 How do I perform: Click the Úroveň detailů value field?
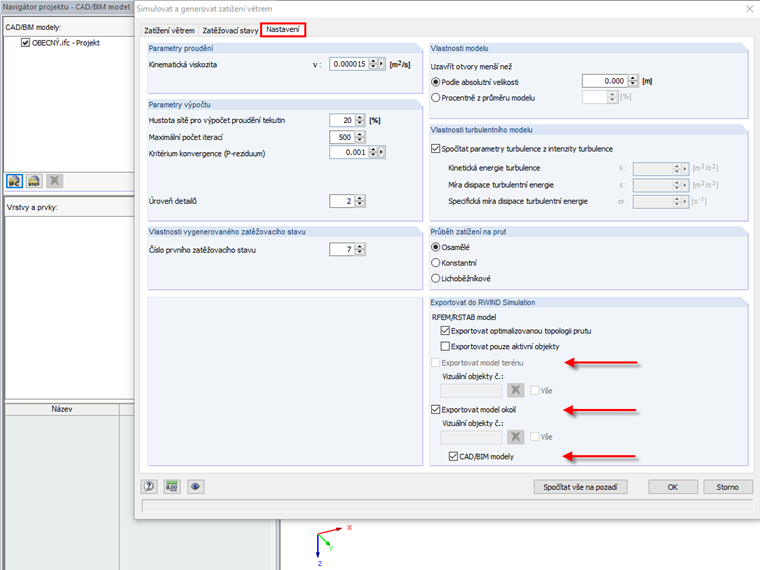(342, 201)
